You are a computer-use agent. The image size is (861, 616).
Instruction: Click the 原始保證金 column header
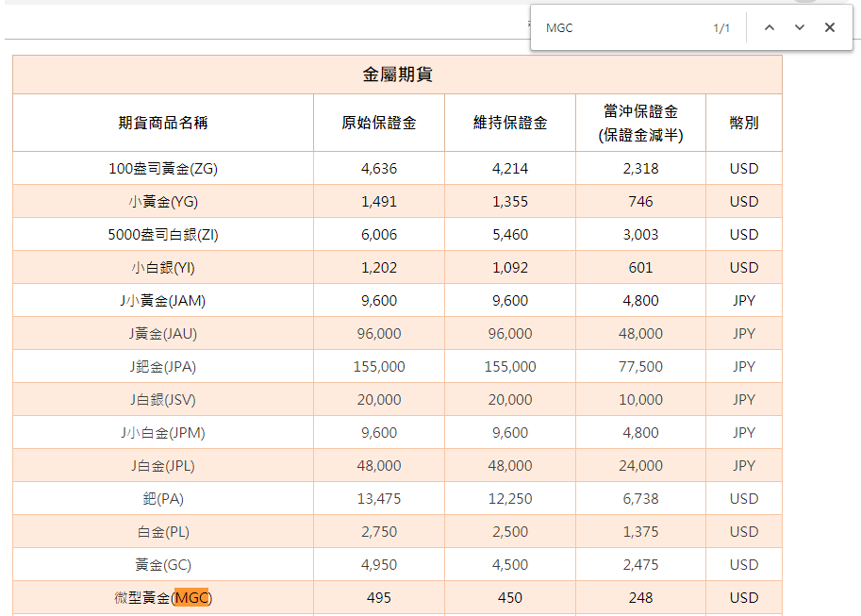379,123
